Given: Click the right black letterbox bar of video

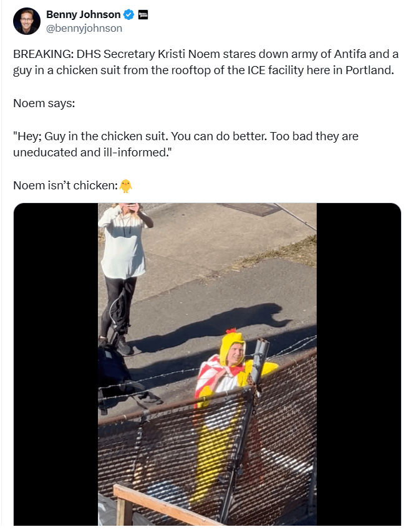Looking at the screenshot, I should (359, 364).
